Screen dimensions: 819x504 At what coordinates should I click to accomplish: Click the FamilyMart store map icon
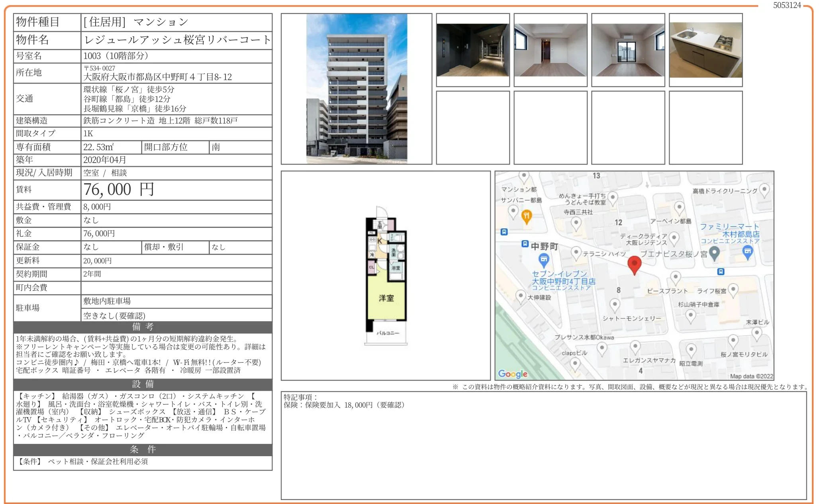(x=748, y=251)
